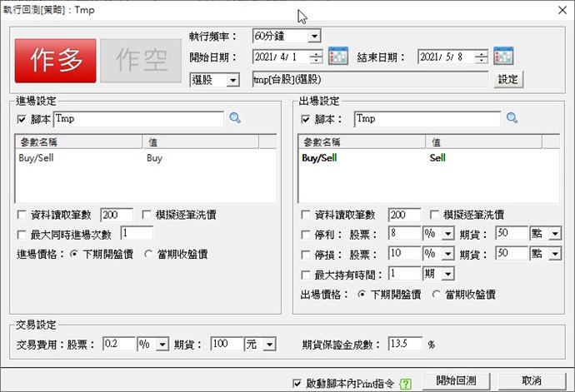Image resolution: width=575 pixels, height=392 pixels.
Task: Open the 選股 type dropdown
Action: pos(232,80)
